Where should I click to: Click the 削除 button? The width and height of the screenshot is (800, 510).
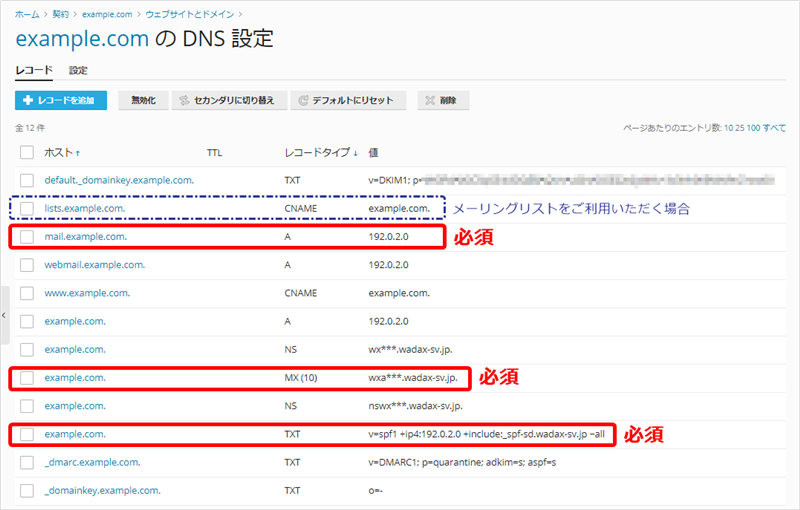pyautogui.click(x=443, y=100)
